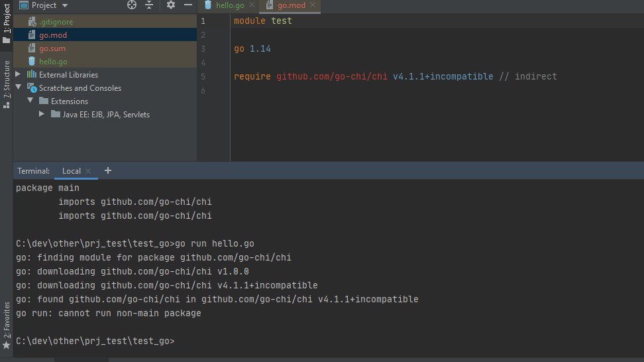644x362 pixels.
Task: Click the hello.go gopher file icon in tree
Action: 32,61
